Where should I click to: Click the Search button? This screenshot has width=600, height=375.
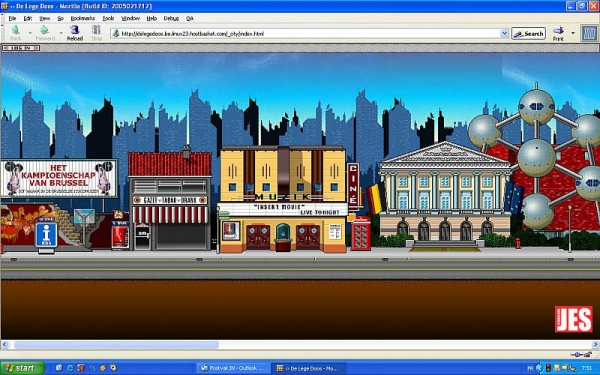point(528,34)
